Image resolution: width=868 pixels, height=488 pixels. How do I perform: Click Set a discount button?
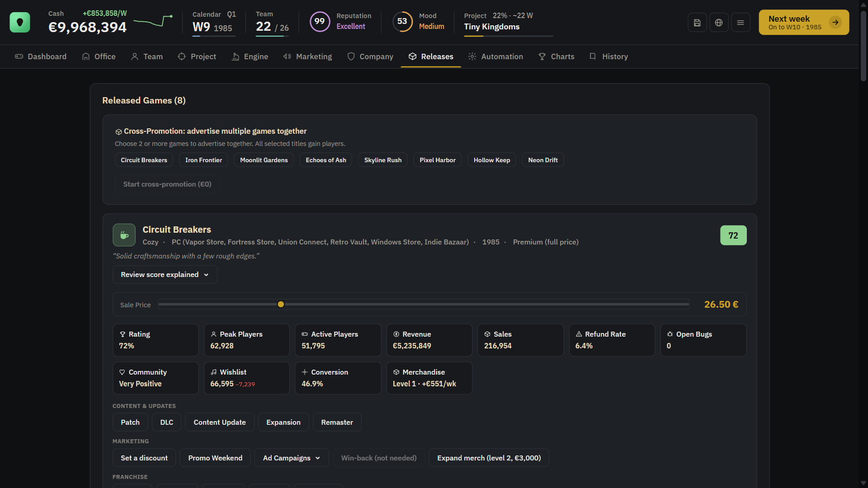pyautogui.click(x=144, y=458)
